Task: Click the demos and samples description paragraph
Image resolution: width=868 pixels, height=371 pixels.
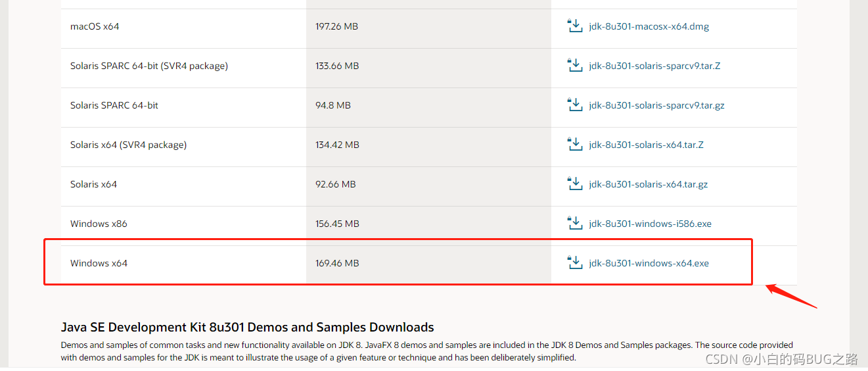Action: tap(427, 351)
